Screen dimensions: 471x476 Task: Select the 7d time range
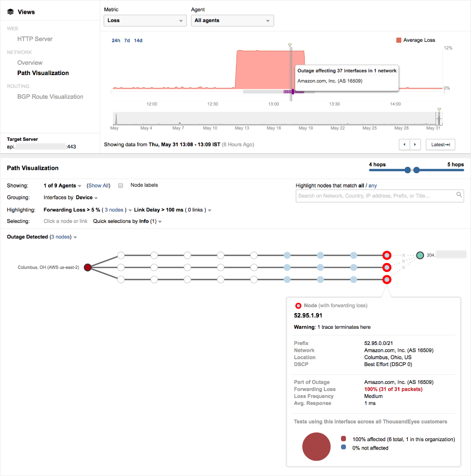tap(127, 40)
